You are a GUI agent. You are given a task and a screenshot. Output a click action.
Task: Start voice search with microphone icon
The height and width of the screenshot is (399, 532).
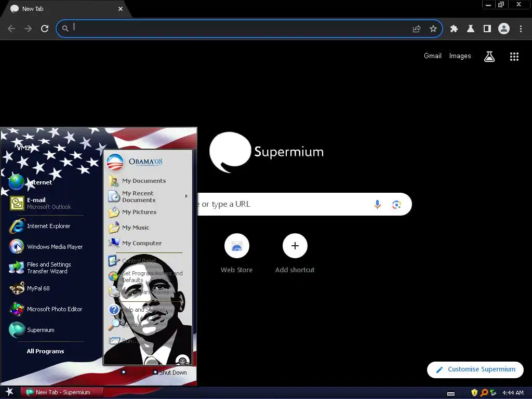pos(377,204)
